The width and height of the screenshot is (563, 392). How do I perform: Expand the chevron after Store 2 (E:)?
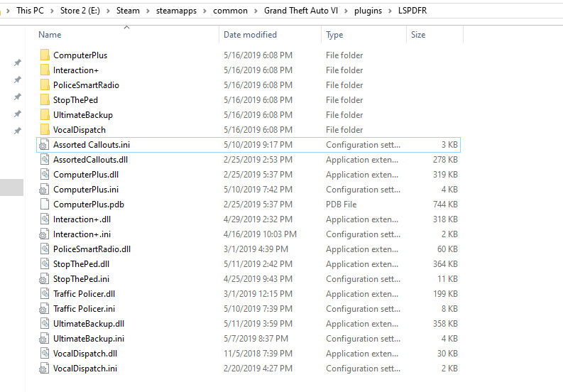(x=108, y=11)
